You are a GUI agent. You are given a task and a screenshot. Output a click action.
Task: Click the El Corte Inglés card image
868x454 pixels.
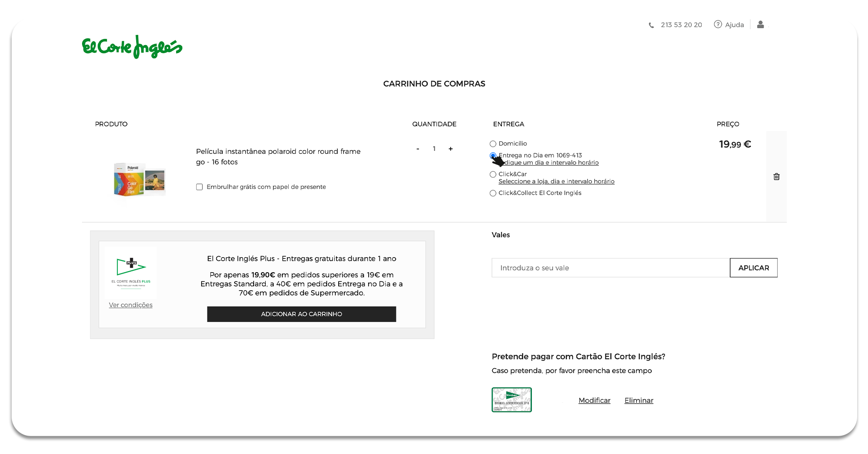coord(511,399)
